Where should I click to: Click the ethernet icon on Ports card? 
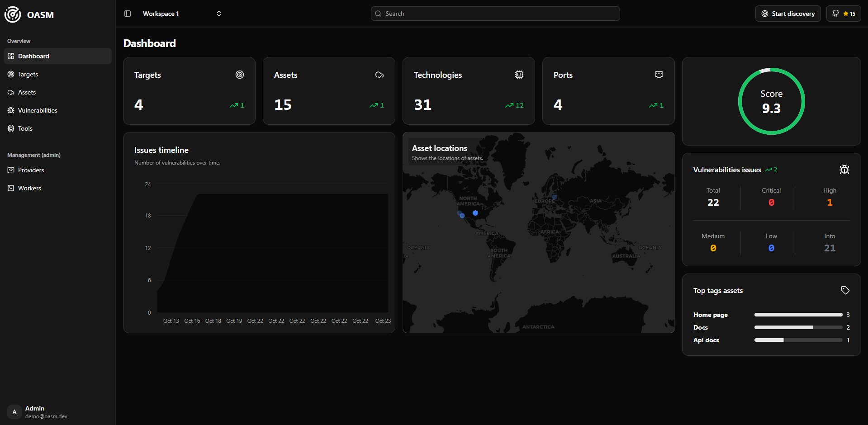pos(659,75)
